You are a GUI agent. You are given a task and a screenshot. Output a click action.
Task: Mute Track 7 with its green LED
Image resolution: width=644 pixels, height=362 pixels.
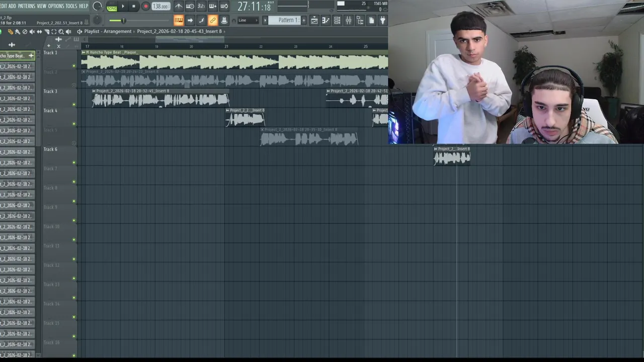74,182
